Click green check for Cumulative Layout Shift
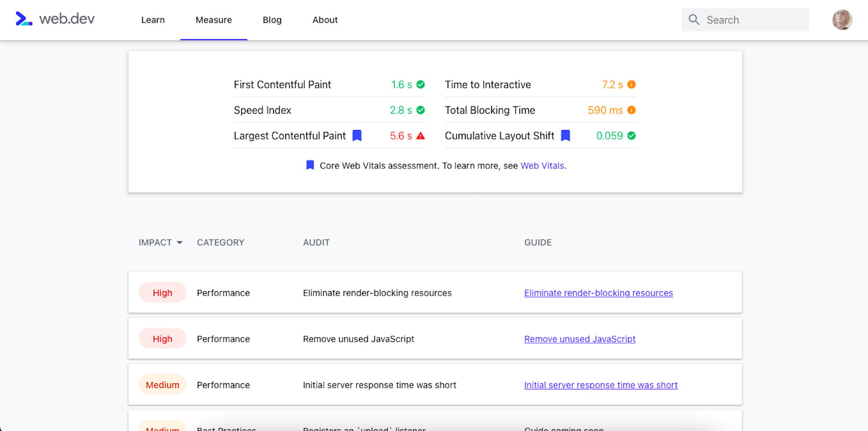Image resolution: width=868 pixels, height=431 pixels. [x=631, y=136]
